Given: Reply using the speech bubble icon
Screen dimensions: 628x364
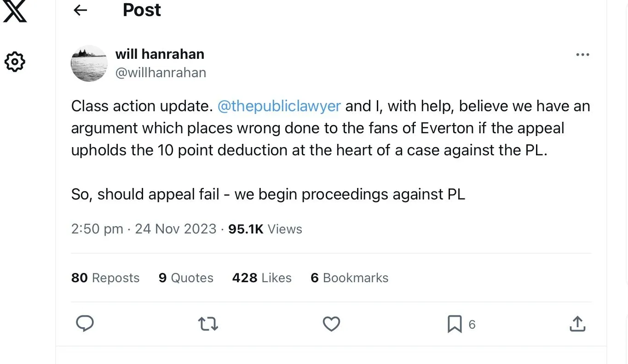Looking at the screenshot, I should (x=85, y=324).
